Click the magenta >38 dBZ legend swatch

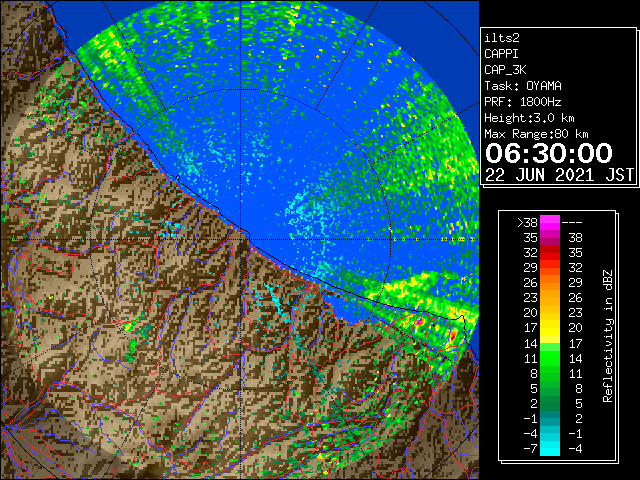click(550, 223)
